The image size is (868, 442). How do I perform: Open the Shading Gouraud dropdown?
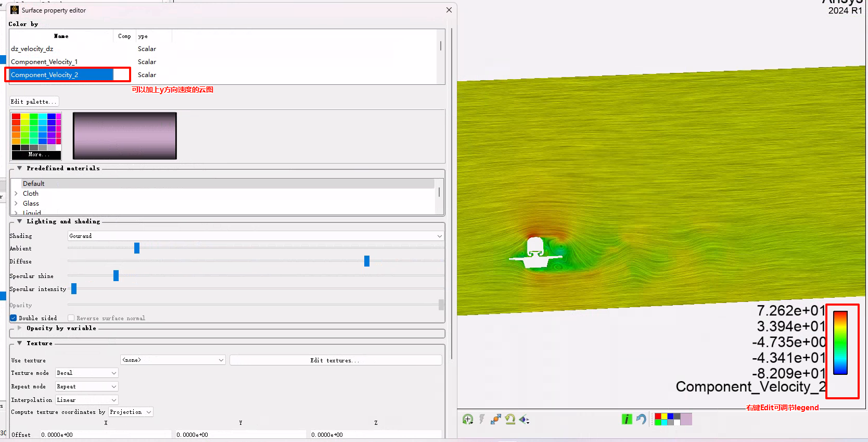(x=256, y=236)
